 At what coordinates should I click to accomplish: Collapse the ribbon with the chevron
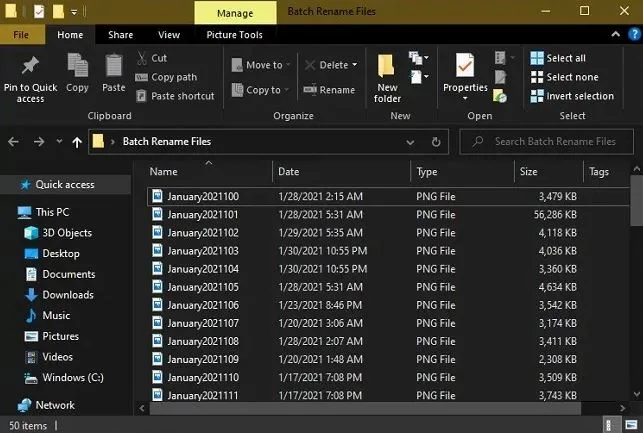pyautogui.click(x=615, y=34)
